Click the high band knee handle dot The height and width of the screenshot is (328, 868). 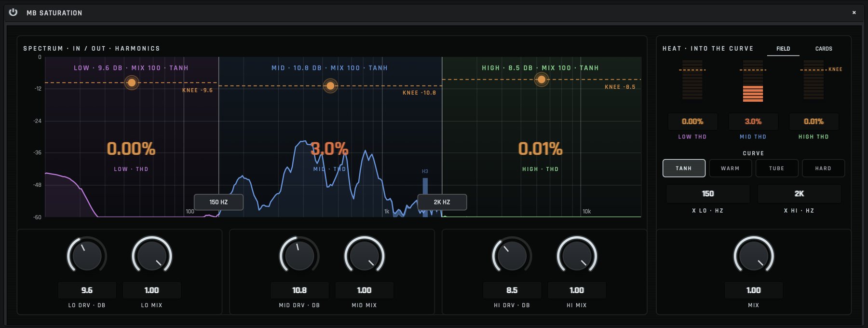[542, 79]
